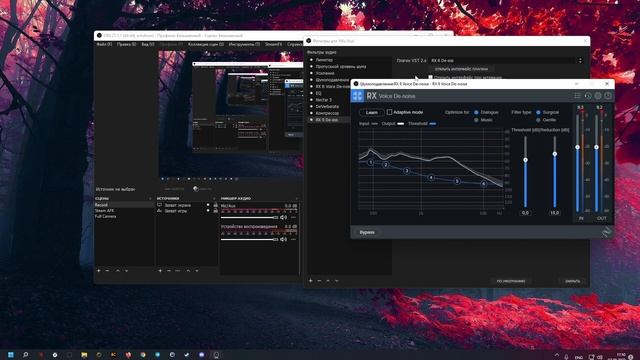
Task: Move source down with arrow icon
Action: 197,271
